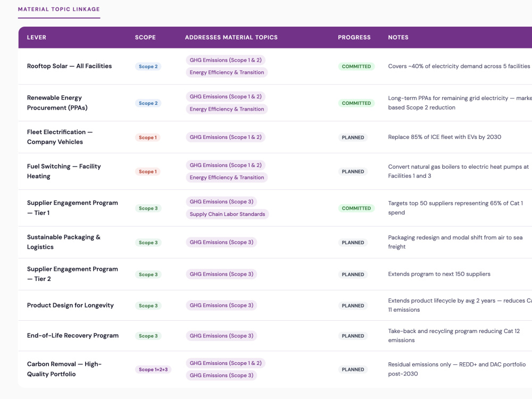Click COMMITTED status in Supplier Tier 1 row
Image resolution: width=532 pixels, height=399 pixels.
click(356, 209)
